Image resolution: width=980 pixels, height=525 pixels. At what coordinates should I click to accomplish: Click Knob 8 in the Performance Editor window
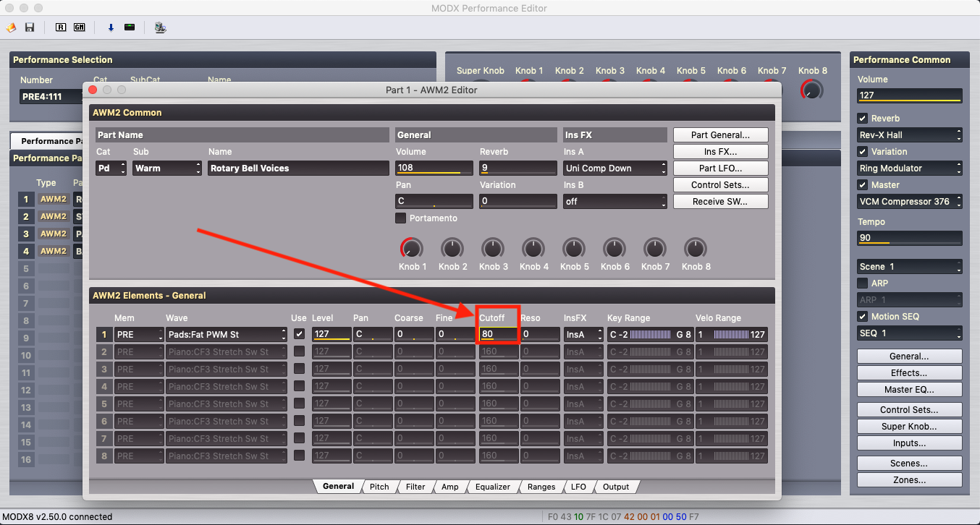(812, 89)
